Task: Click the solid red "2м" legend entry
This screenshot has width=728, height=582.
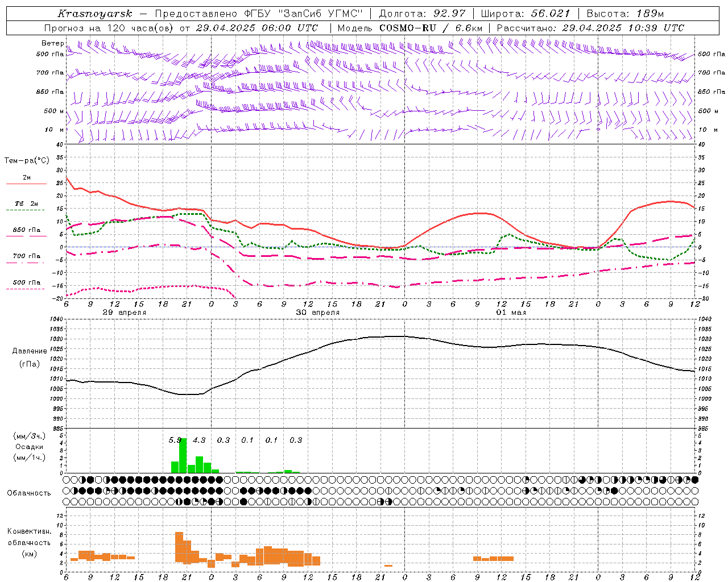Action: (27, 178)
